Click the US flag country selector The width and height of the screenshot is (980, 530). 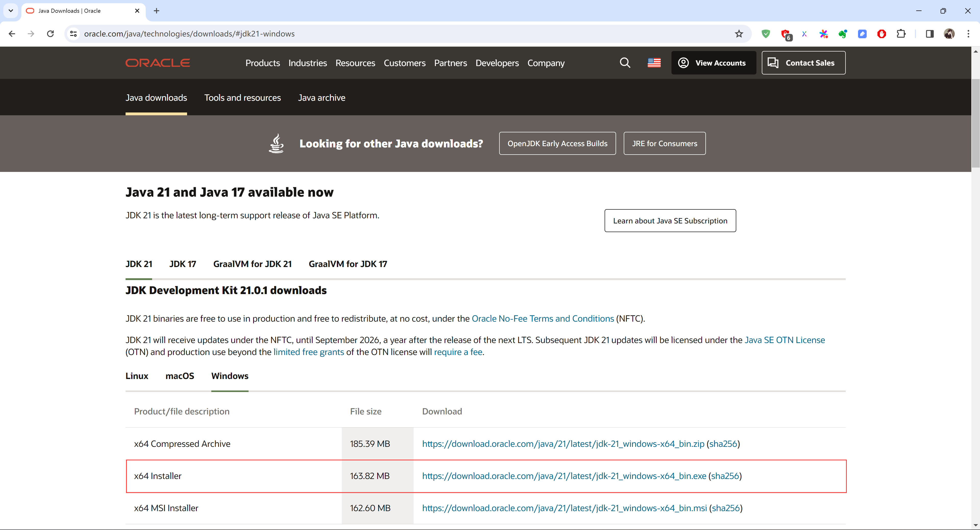[654, 63]
